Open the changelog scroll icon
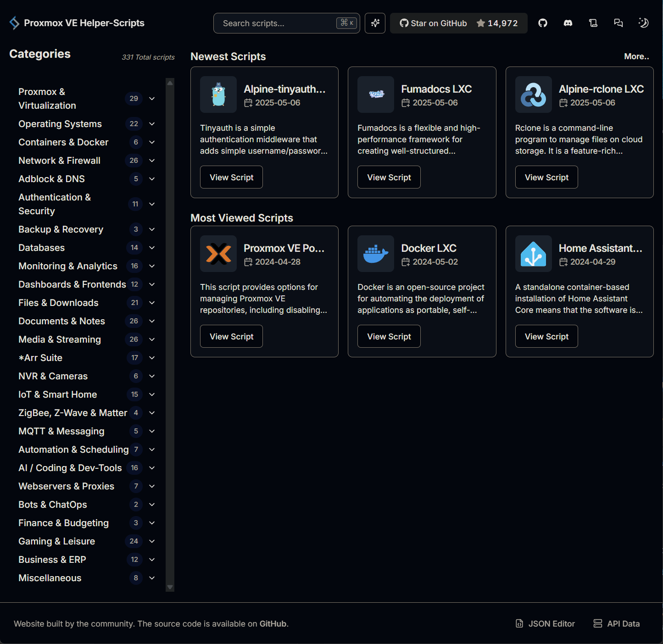663x644 pixels. click(593, 23)
